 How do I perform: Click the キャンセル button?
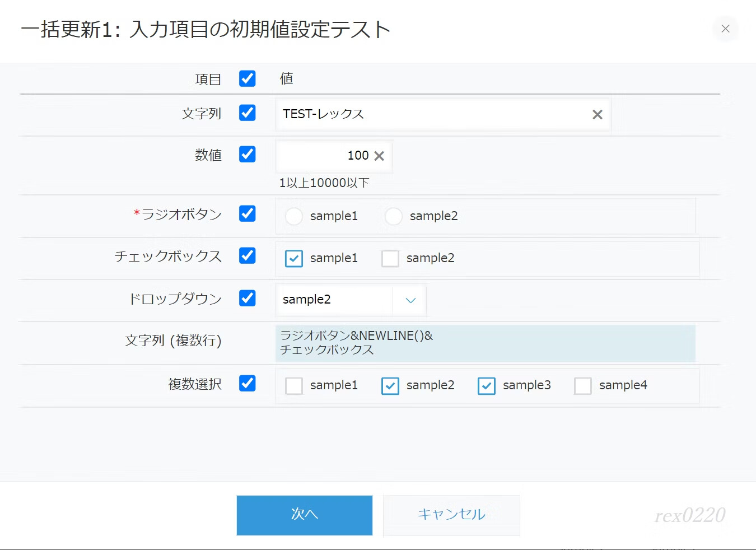[x=451, y=515]
